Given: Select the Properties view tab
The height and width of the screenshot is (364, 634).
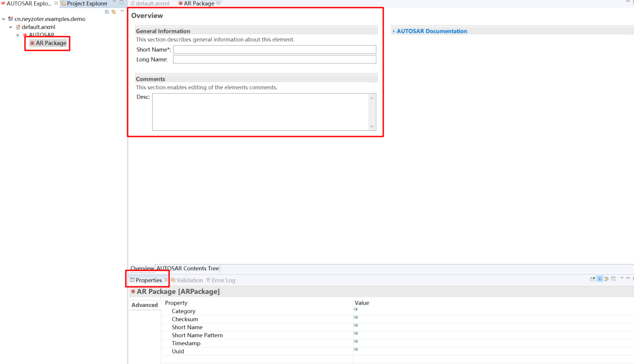Looking at the screenshot, I should pos(149,280).
